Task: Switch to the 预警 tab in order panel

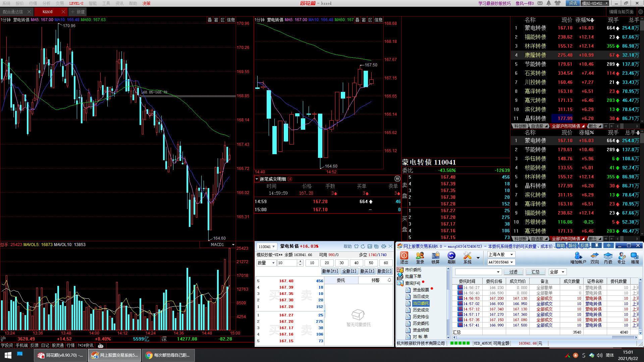Action: click(x=375, y=280)
